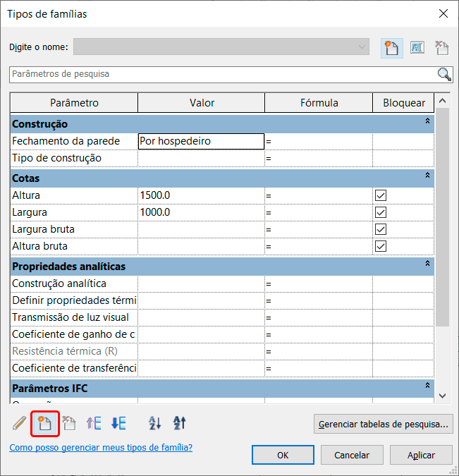
Task: Open the family types help link
Action: coord(101,448)
